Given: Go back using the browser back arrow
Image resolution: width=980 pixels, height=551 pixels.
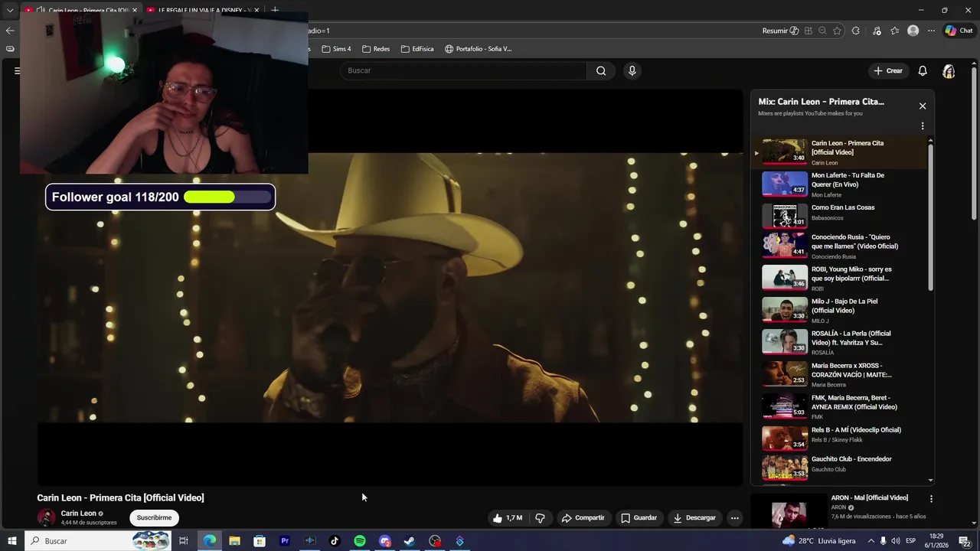Looking at the screenshot, I should click(x=9, y=31).
